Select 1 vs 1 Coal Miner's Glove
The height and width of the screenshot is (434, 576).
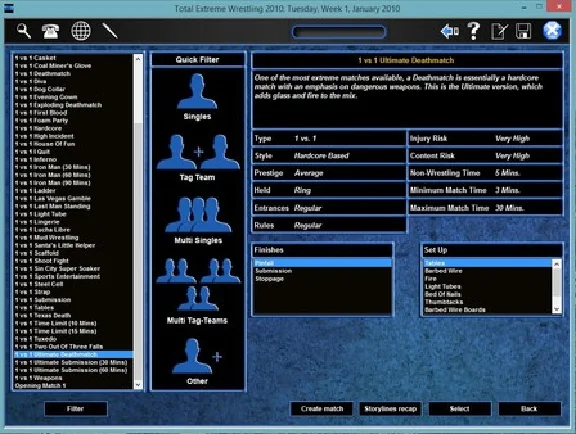[x=73, y=66]
